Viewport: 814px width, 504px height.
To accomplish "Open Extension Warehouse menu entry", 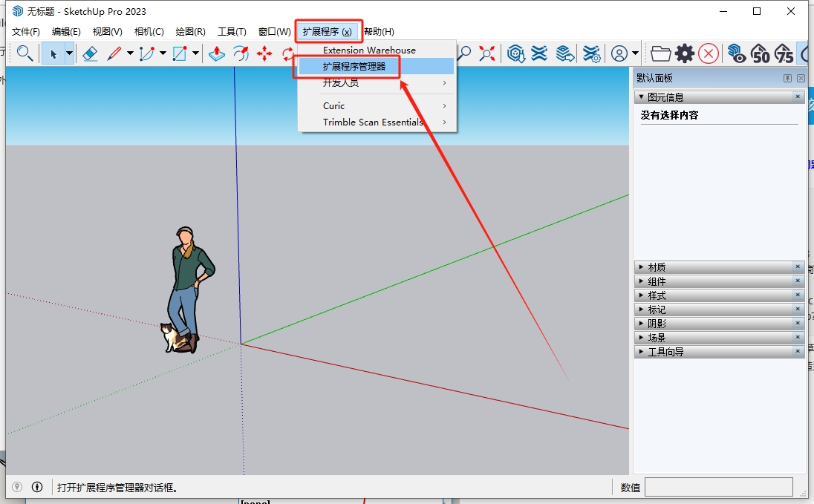I will (x=369, y=50).
